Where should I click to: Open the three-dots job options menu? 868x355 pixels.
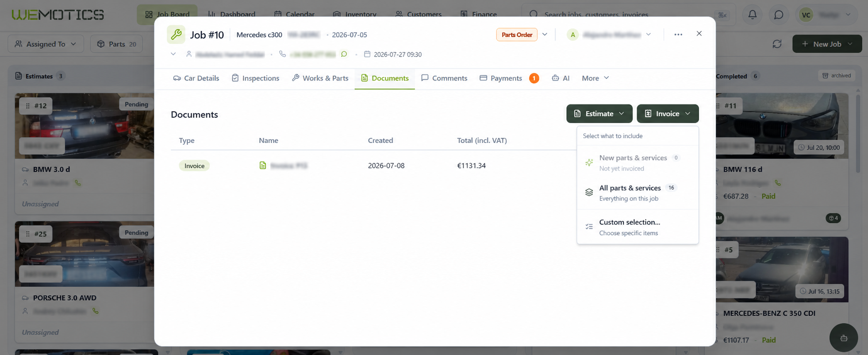[x=678, y=35]
